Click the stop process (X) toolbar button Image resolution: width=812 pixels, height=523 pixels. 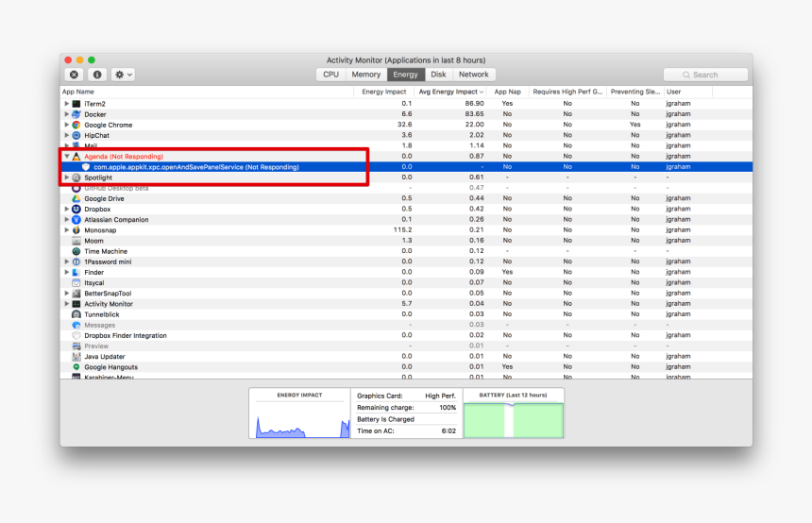pyautogui.click(x=74, y=75)
